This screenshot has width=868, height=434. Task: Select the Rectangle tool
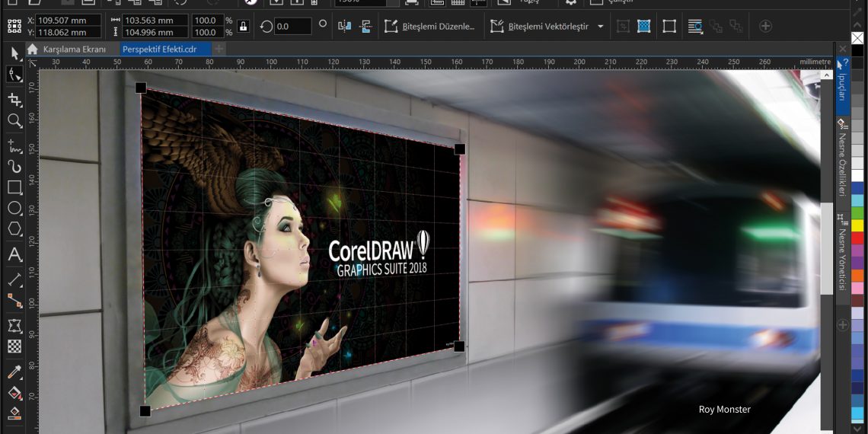(14, 187)
